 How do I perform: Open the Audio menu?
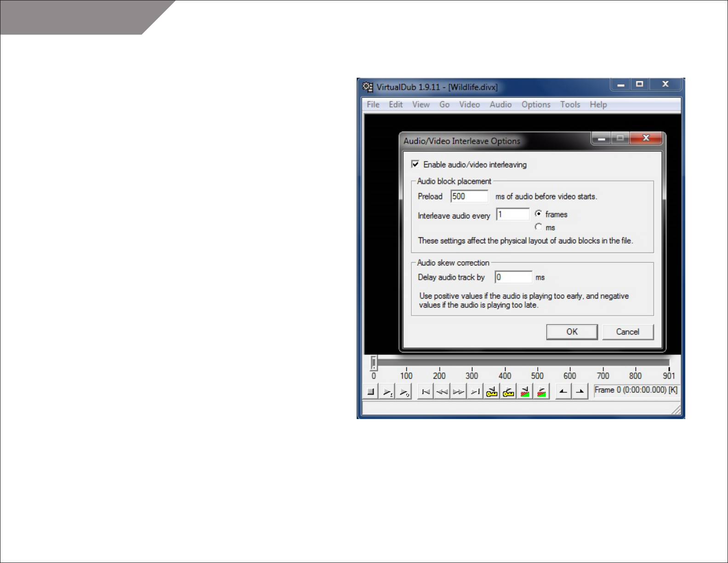[x=500, y=104]
